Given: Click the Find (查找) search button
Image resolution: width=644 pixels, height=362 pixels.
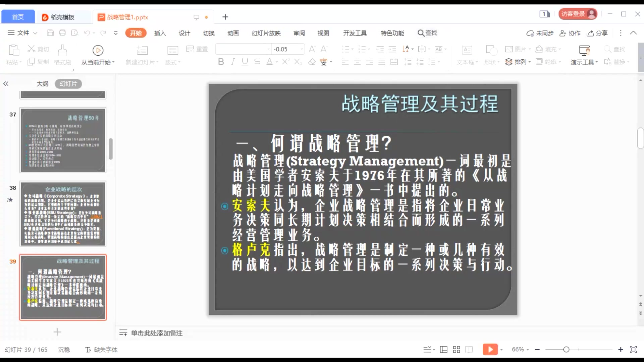Looking at the screenshot, I should coord(427,33).
